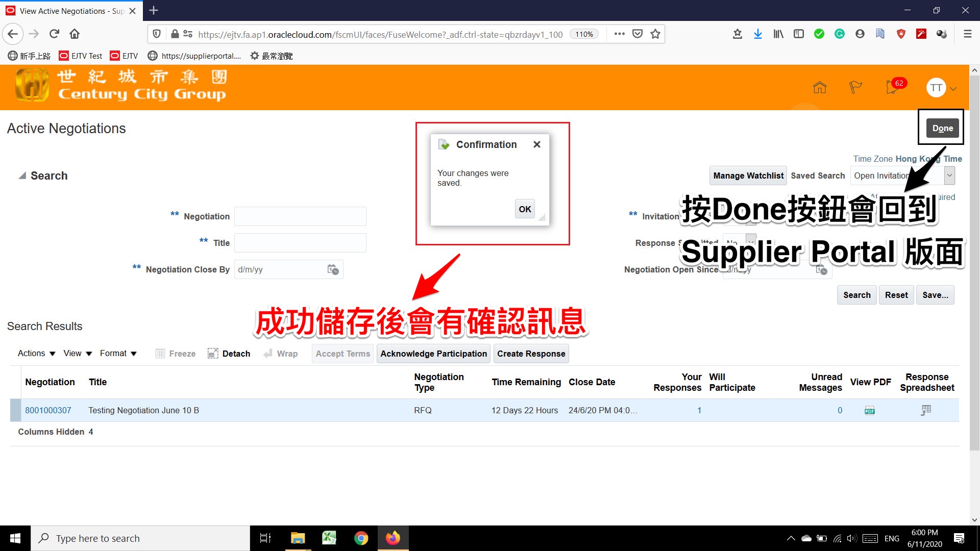The height and width of the screenshot is (551, 980).
Task: Go back with browser Back arrow
Action: click(x=13, y=34)
